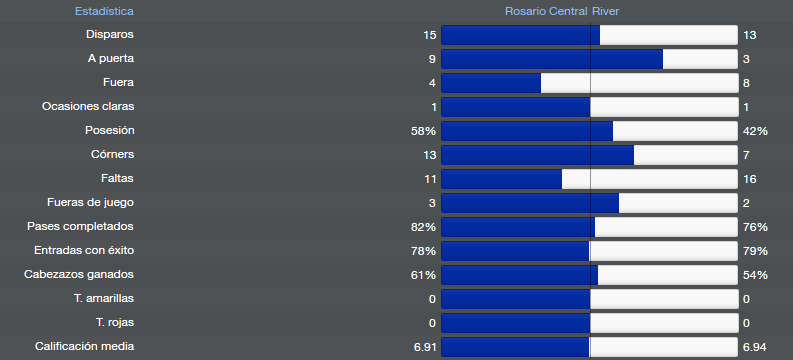Select the Fuera statistic label
Viewport: 793px width, 360px height.
[x=118, y=82]
